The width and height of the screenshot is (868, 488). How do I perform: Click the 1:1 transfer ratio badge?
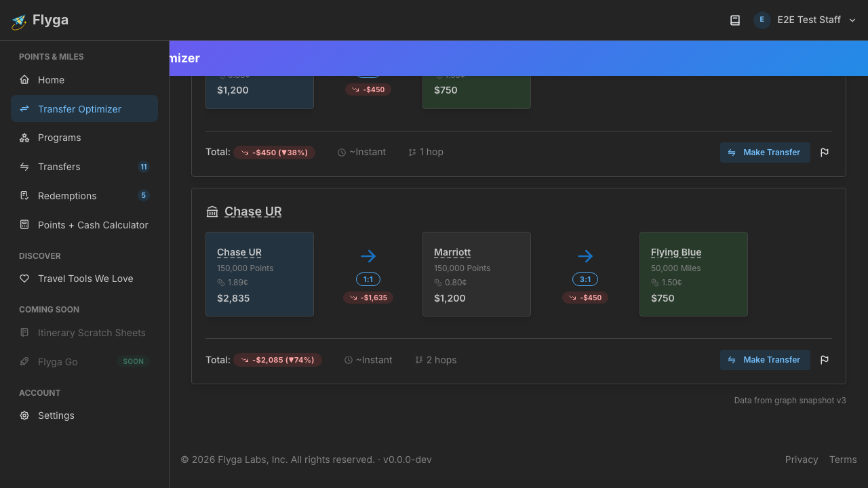tap(368, 279)
